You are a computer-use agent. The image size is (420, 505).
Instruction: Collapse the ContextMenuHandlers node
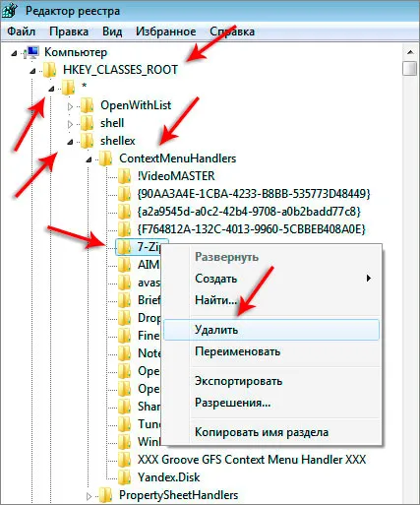tap(89, 159)
